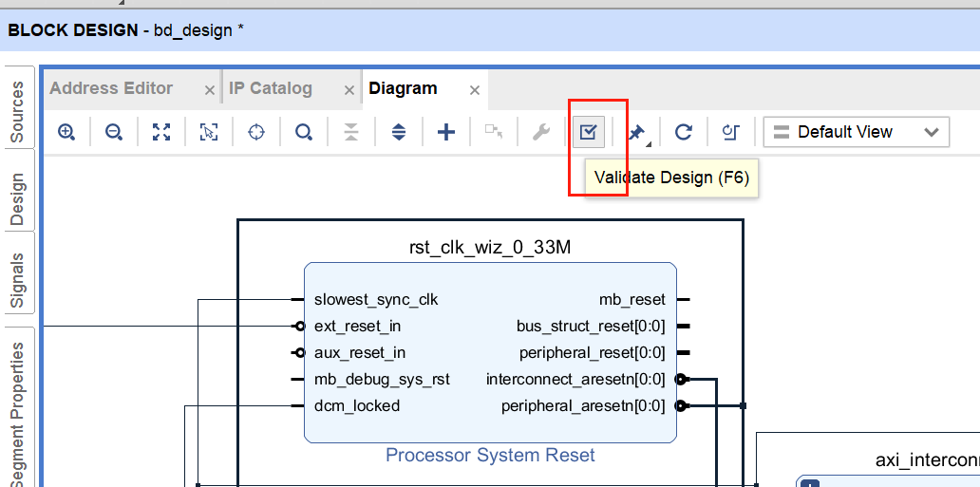Open the Design side tab
Screen dimensions: 980x487
[x=19, y=198]
